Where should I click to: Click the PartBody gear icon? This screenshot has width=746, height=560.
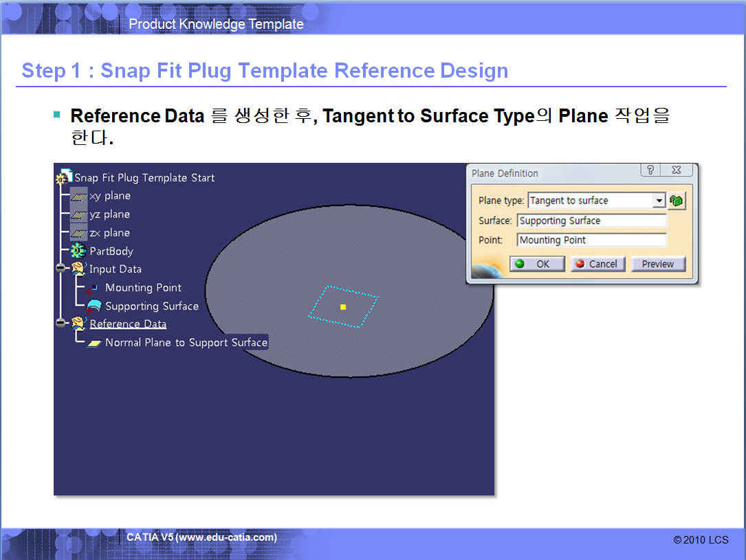pos(79,251)
